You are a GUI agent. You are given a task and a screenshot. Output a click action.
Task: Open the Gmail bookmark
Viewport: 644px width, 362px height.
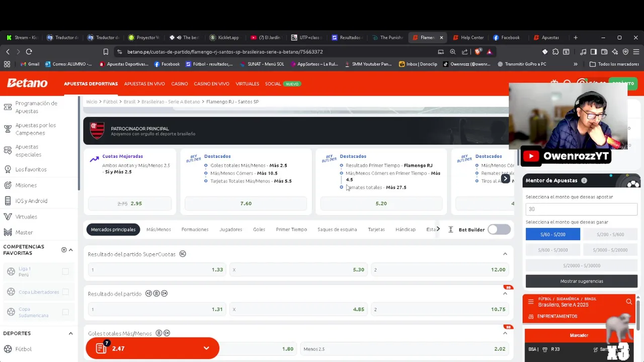point(30,64)
